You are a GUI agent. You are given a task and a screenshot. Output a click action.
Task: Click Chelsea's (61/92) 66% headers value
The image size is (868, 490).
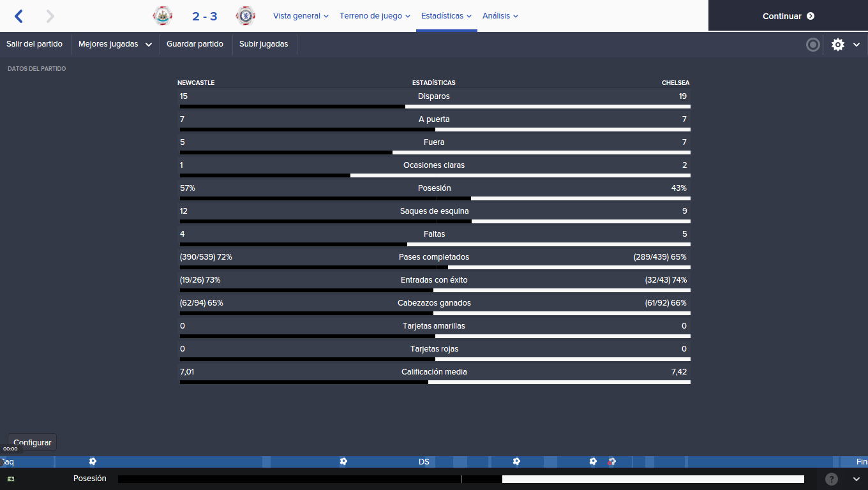point(666,303)
